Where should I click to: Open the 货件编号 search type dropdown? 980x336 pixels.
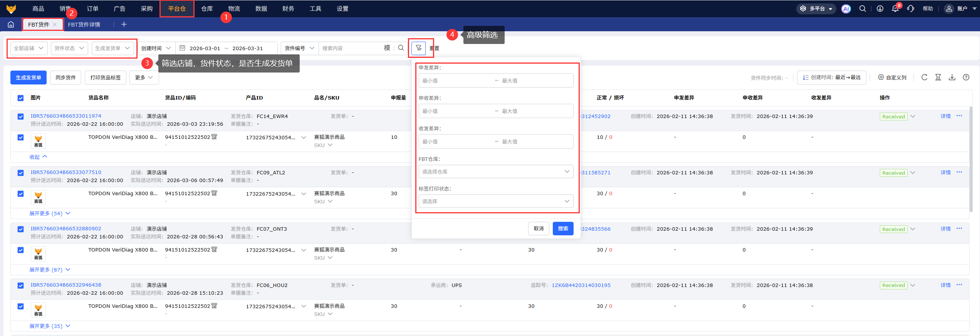(300, 48)
